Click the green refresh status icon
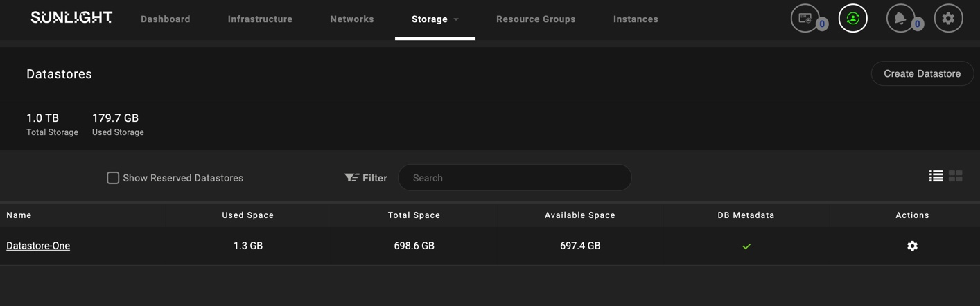 (x=853, y=19)
